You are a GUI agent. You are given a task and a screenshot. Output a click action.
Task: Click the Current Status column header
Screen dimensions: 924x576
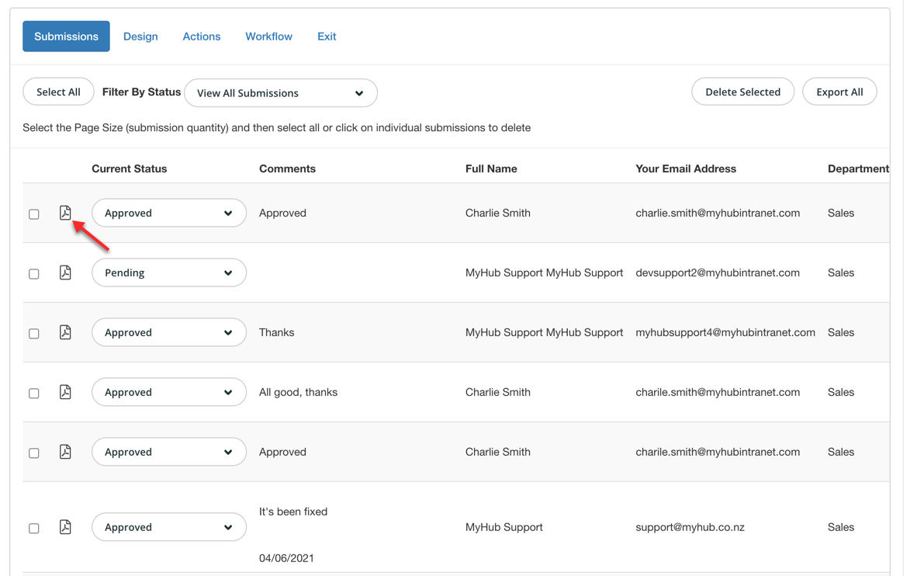(129, 168)
